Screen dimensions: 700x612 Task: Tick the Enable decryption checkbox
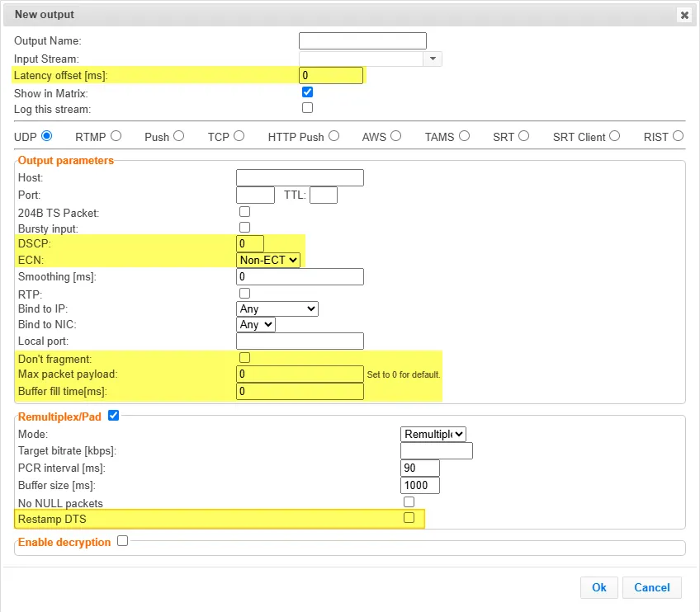[x=123, y=541]
